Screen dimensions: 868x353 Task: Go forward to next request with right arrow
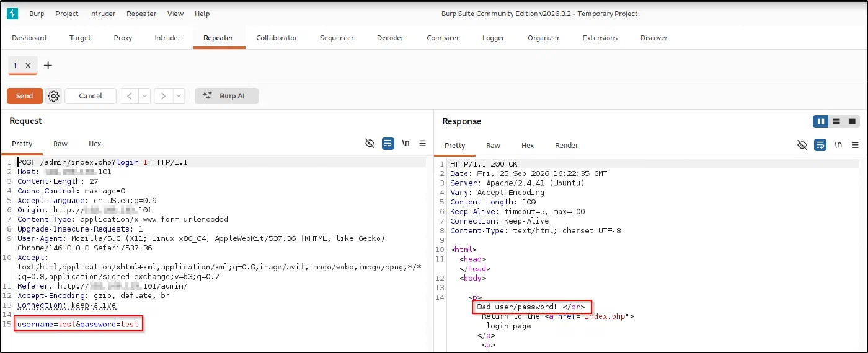(x=163, y=96)
